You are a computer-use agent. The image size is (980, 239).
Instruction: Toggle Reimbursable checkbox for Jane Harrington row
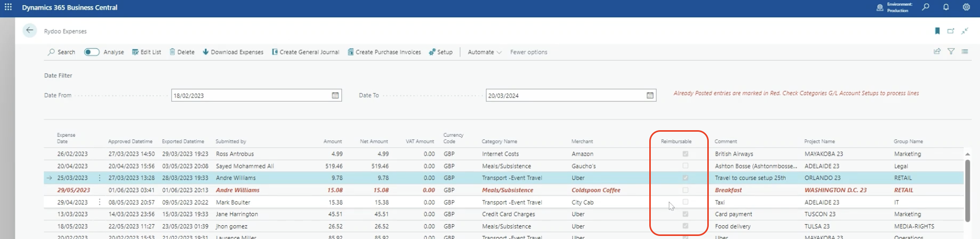685,214
